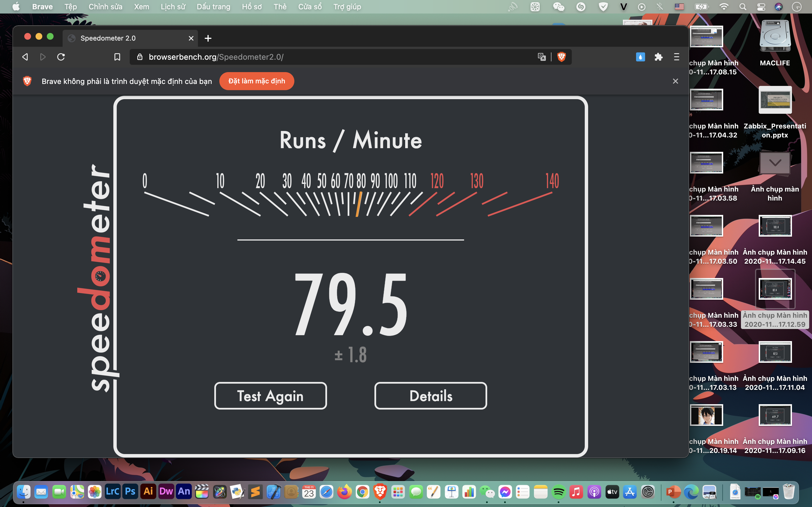The width and height of the screenshot is (812, 507).
Task: Click the Details button
Action: pos(431,396)
